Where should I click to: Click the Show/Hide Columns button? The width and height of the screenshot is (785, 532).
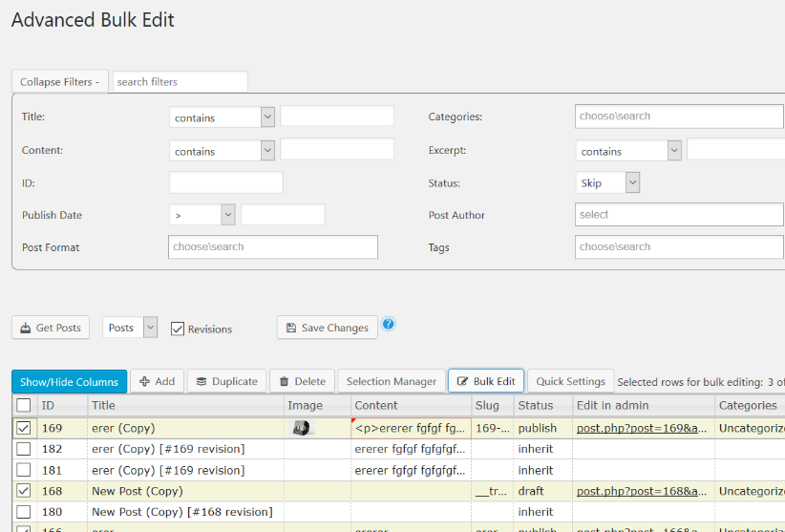69,381
